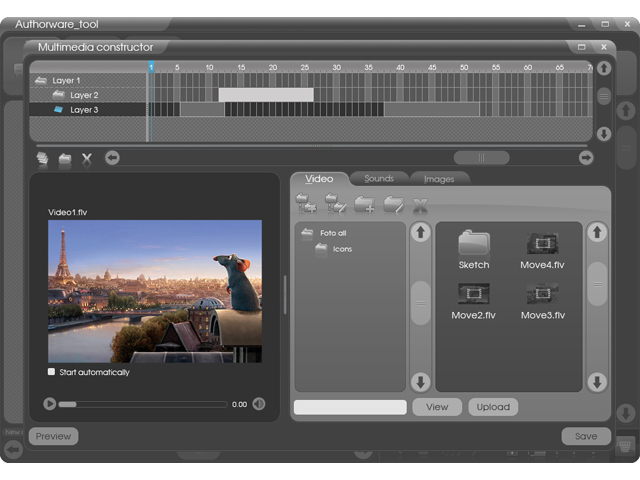640x480 pixels.
Task: Enable Start automatically checkbox
Action: 51,372
